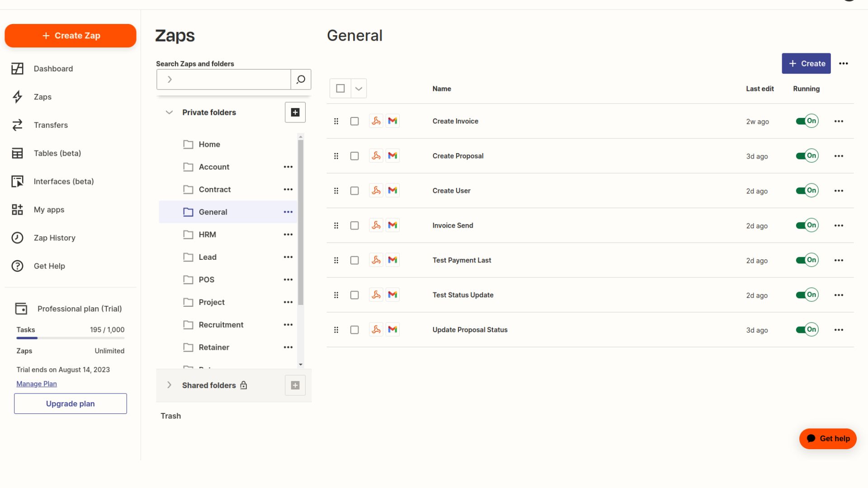Grab drag handle of Create Invoice zap
The image size is (868, 488).
(x=336, y=121)
